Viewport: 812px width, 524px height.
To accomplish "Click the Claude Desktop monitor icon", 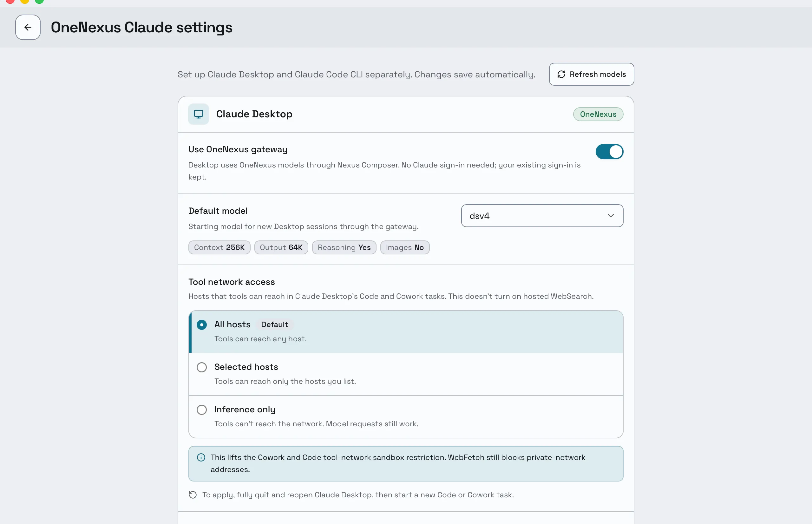I will click(199, 114).
